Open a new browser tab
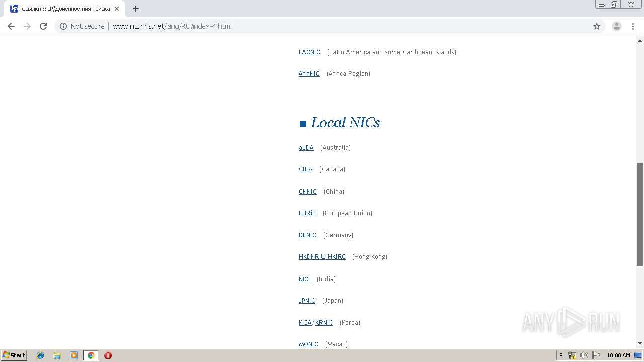 (x=136, y=9)
